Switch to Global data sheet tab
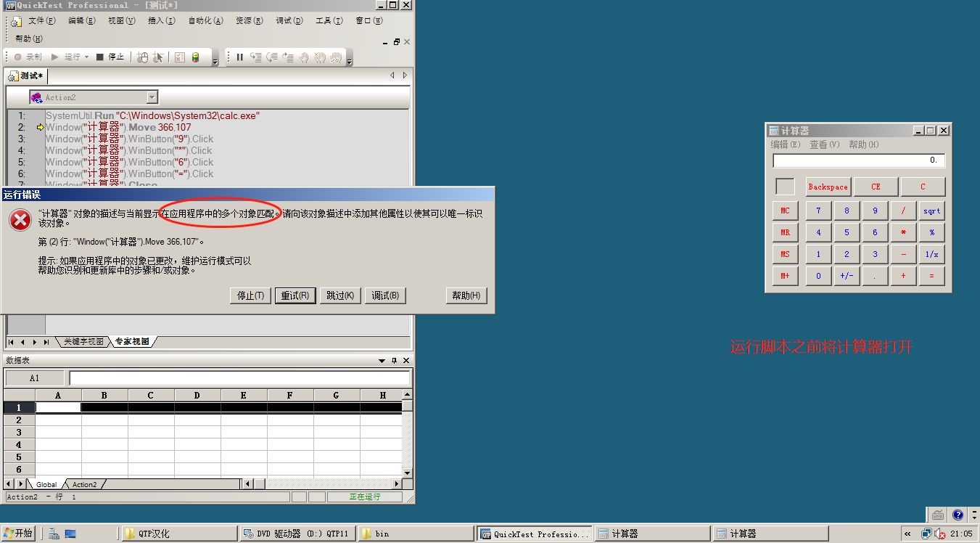This screenshot has width=980, height=543. click(x=46, y=484)
